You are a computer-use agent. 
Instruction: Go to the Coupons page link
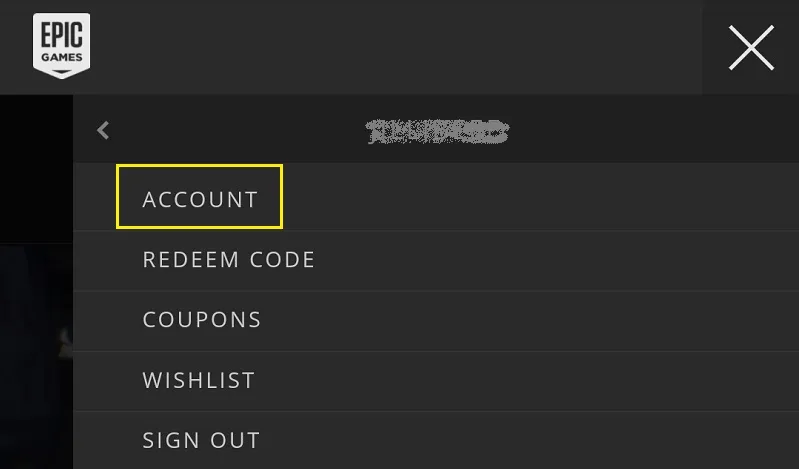click(x=202, y=320)
